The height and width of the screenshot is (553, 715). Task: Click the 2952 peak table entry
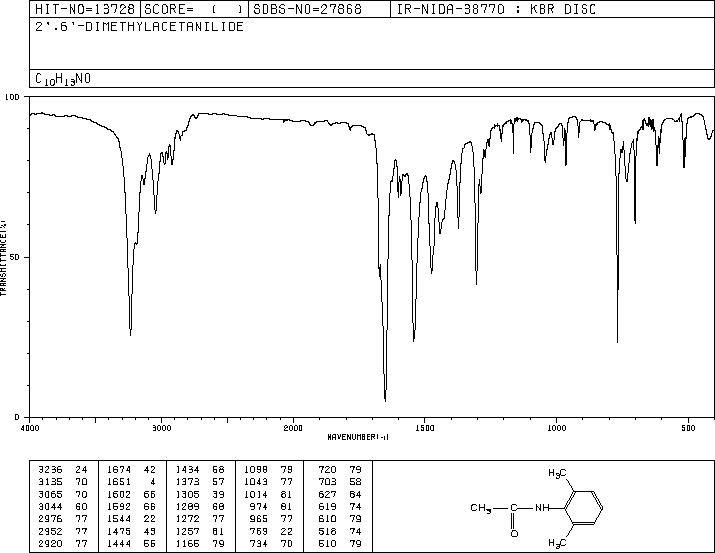[63, 531]
